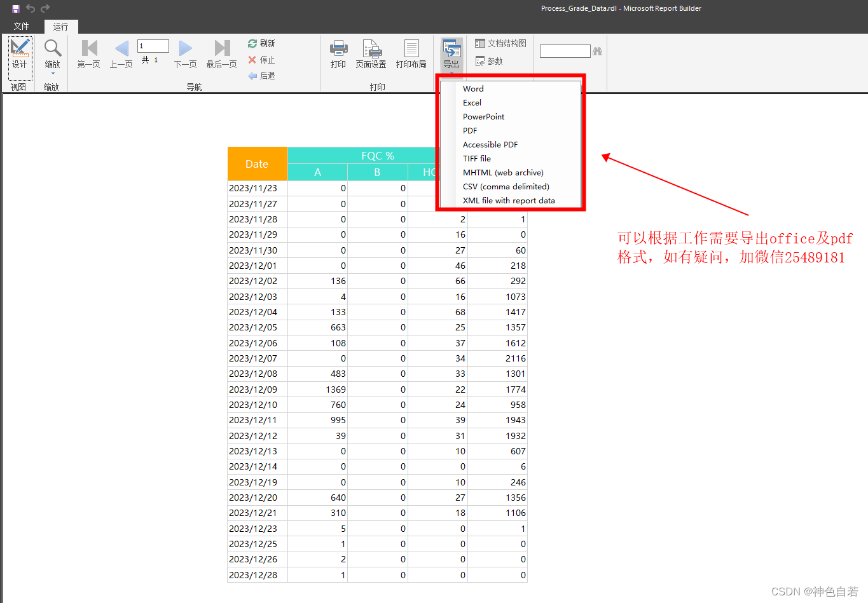Image resolution: width=868 pixels, height=603 pixels.
Task: Select date cell 2023/11/30
Action: 258,250
